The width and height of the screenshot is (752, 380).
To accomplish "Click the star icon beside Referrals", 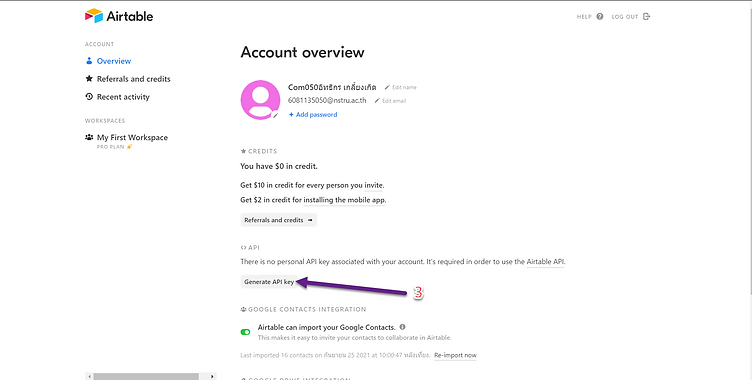I will tap(89, 79).
